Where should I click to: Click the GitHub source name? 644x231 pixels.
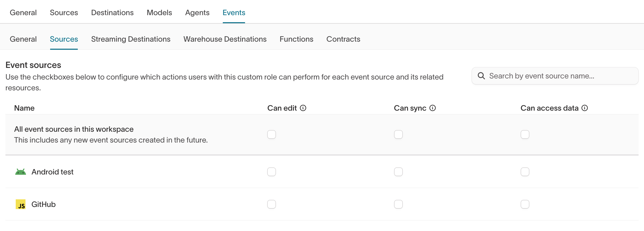coord(43,204)
